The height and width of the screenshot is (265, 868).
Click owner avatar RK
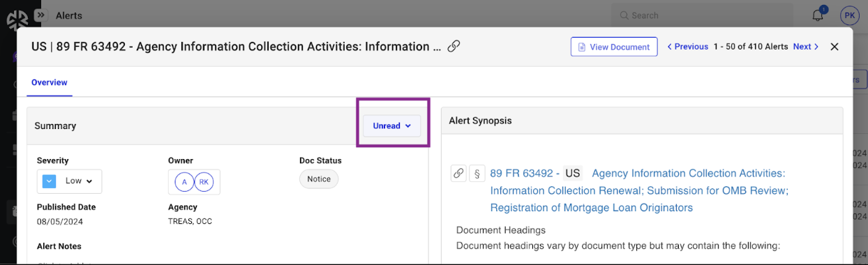coord(203,181)
